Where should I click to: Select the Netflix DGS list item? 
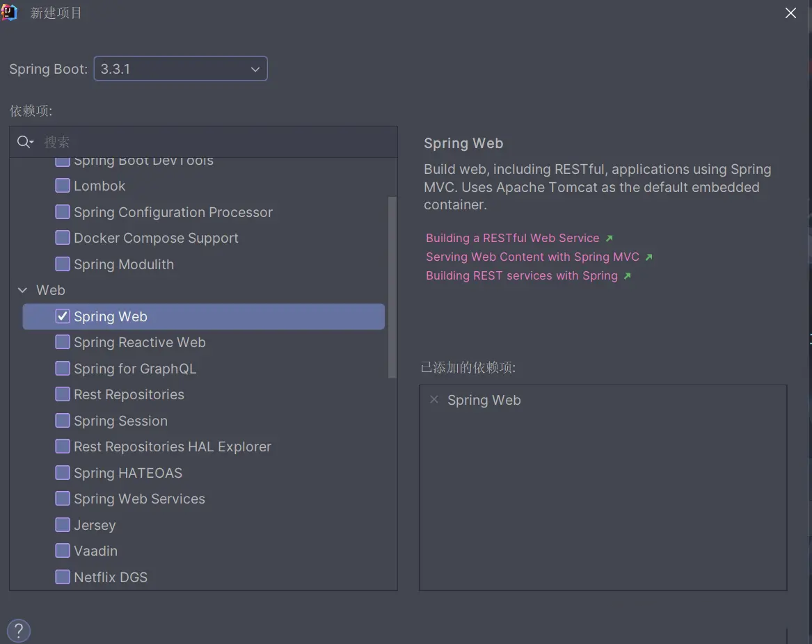(x=111, y=577)
